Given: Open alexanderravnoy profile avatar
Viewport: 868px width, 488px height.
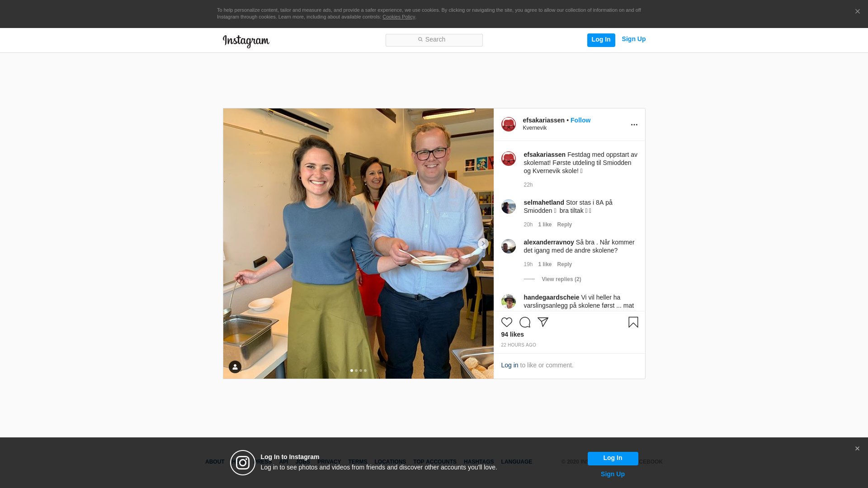Looking at the screenshot, I should coord(509,246).
